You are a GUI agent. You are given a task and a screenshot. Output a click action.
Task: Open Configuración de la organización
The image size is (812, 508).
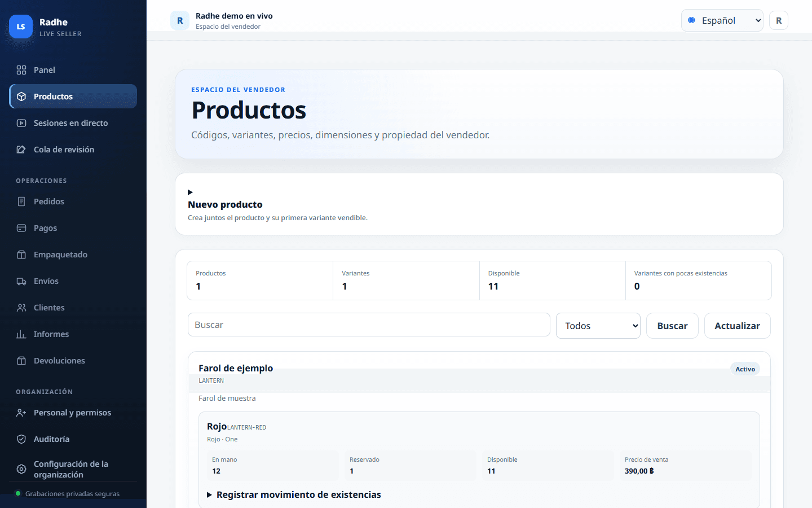(73, 469)
